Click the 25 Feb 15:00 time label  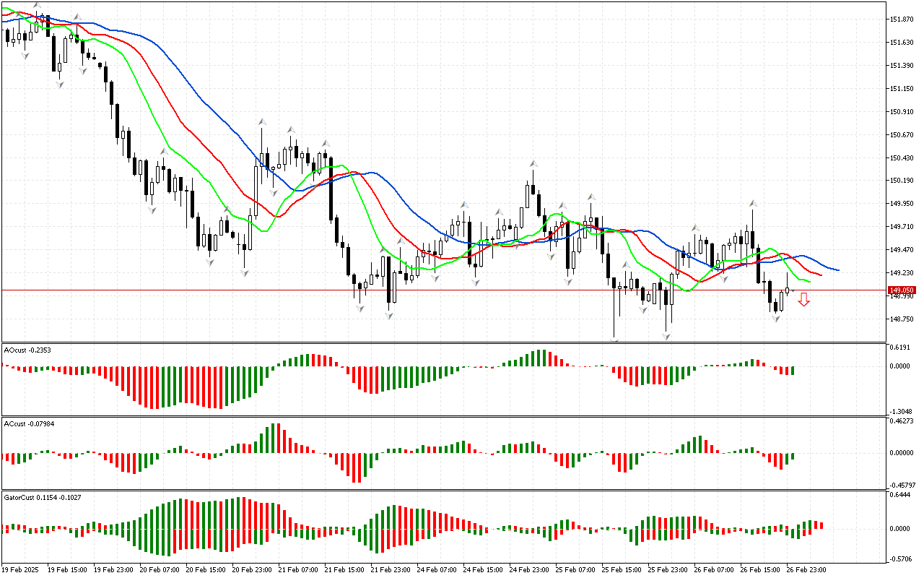[x=622, y=570]
